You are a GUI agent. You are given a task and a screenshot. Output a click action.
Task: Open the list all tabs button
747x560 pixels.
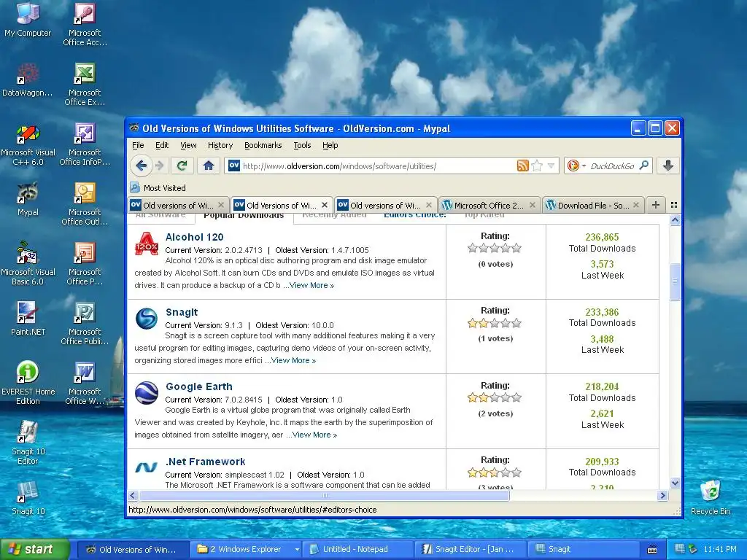(x=673, y=205)
